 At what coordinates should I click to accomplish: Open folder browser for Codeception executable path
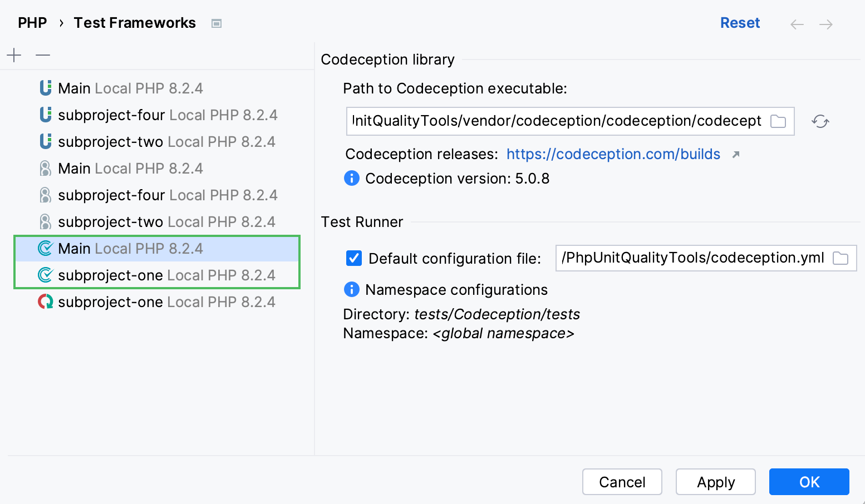[x=778, y=121]
